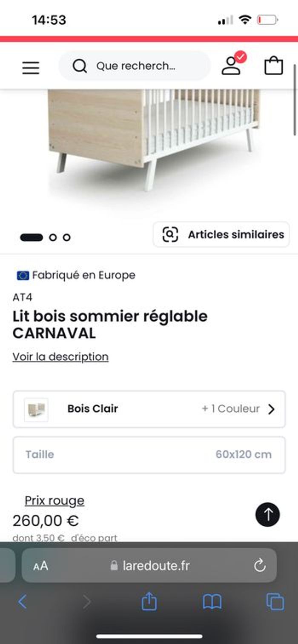Open the Taille 60x120 cm selector
The width and height of the screenshot is (298, 644).
149,454
